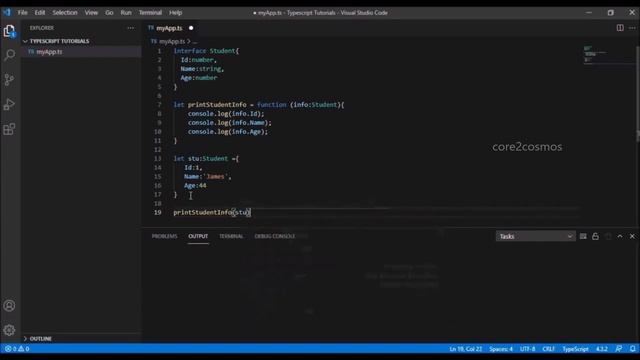This screenshot has width=640, height=360.
Task: Switch to the Debug Console tab
Action: coord(275,236)
